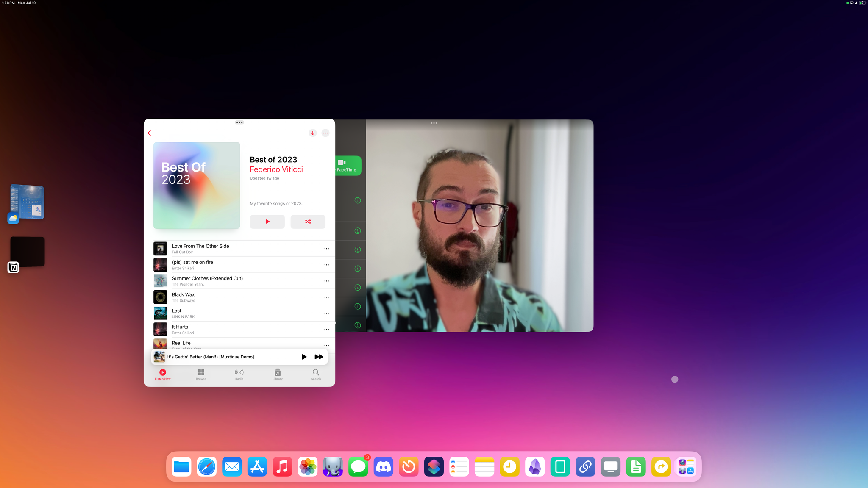Screen dimensions: 868x488
Task: Click the more options icon for 'Lost' by Linkin Park
Action: (325, 313)
